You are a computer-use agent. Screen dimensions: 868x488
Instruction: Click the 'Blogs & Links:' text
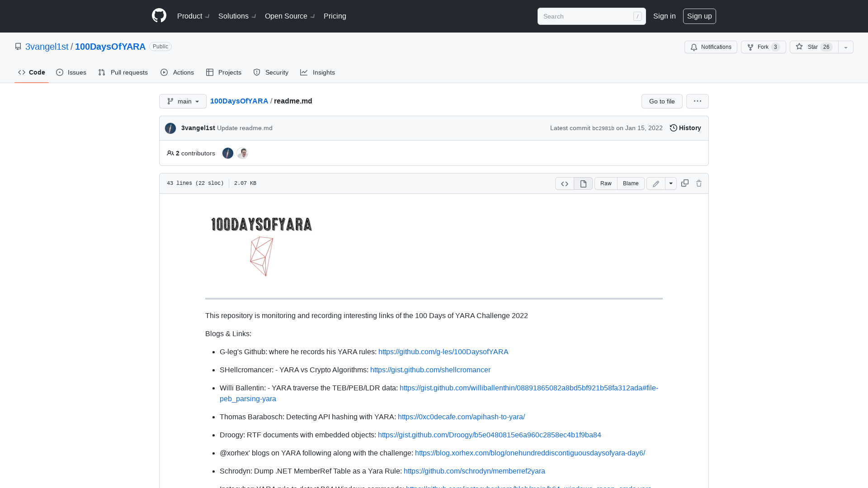pyautogui.click(x=228, y=333)
